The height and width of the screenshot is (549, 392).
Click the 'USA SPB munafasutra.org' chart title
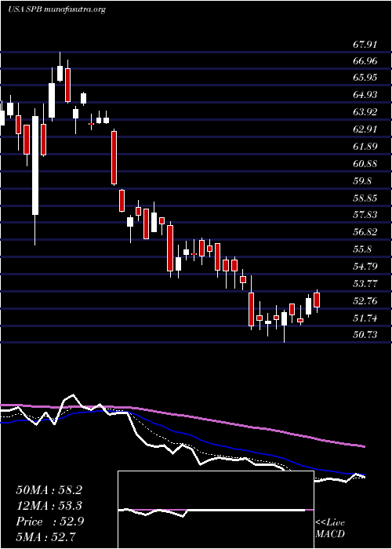coord(56,9)
